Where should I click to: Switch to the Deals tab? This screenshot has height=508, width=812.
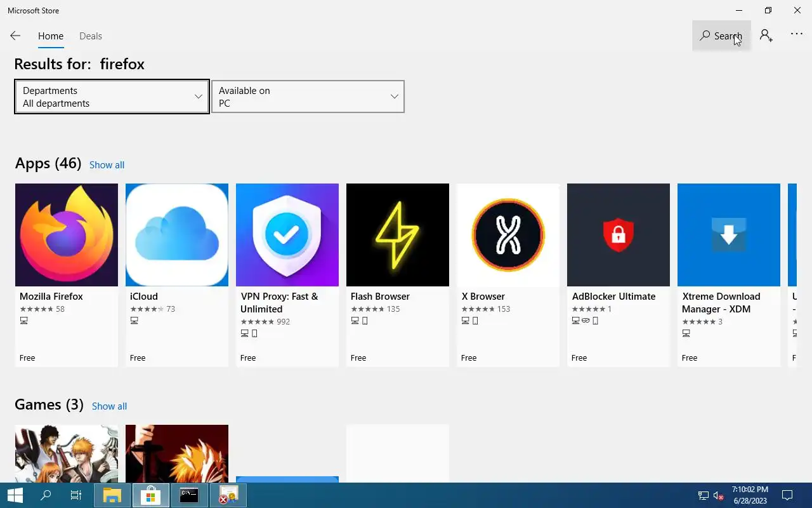pos(91,36)
